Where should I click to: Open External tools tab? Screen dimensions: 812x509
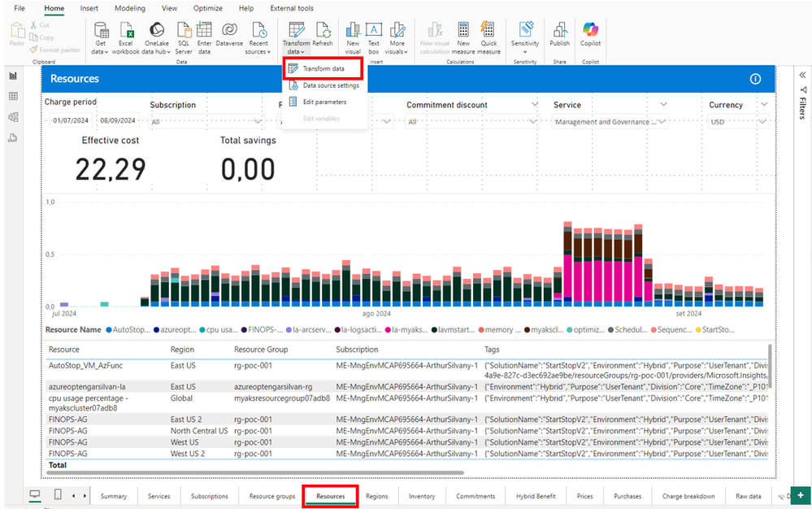pos(292,8)
